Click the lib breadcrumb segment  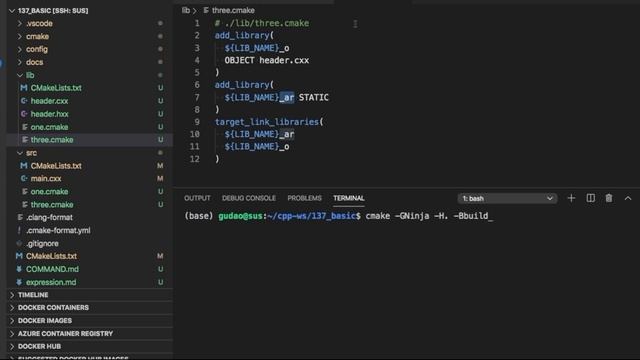tap(186, 10)
